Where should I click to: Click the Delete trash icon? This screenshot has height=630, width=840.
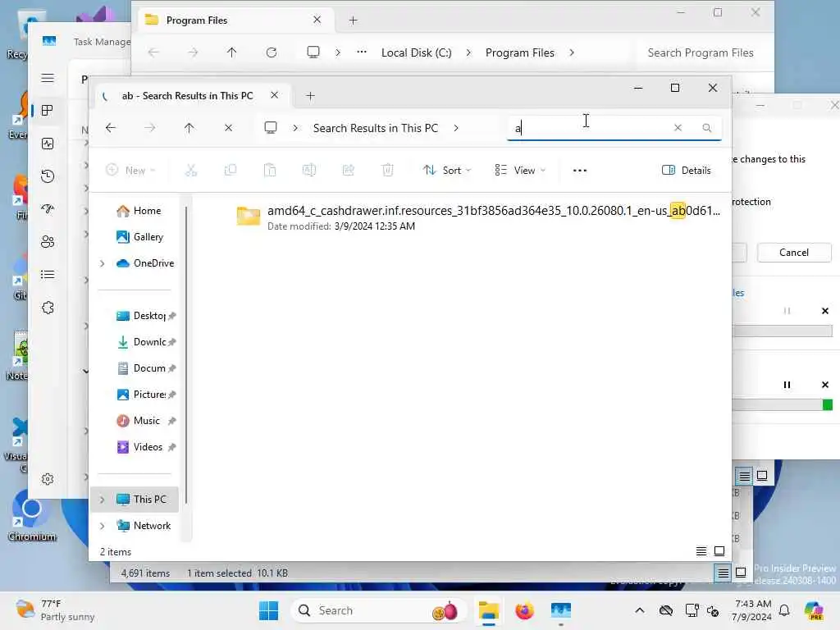388,171
